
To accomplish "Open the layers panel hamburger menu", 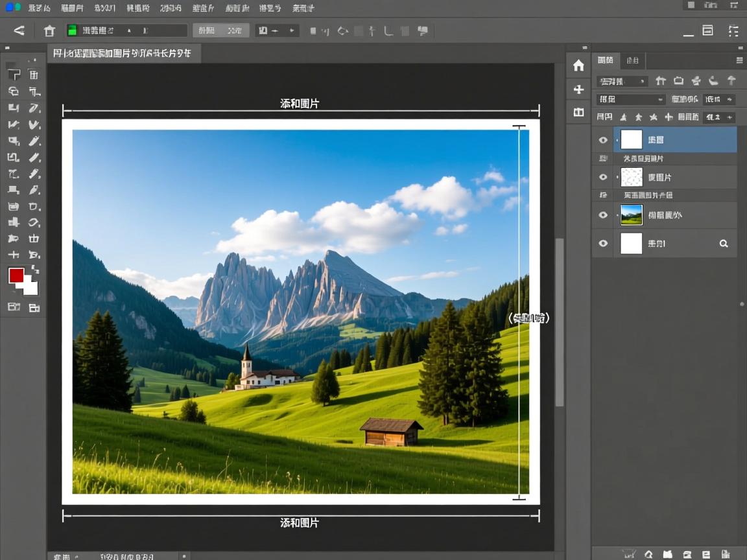I will click(739, 60).
